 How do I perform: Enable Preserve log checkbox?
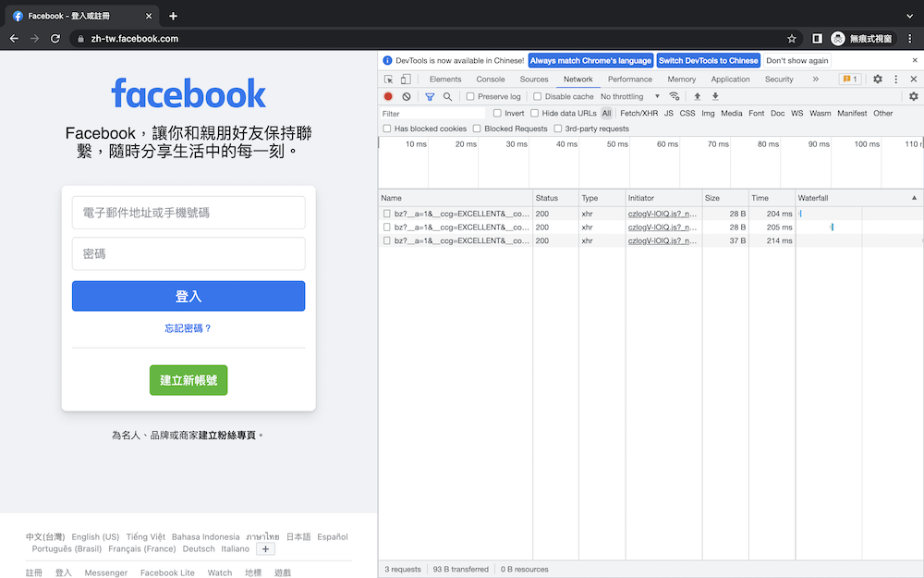[x=470, y=96]
